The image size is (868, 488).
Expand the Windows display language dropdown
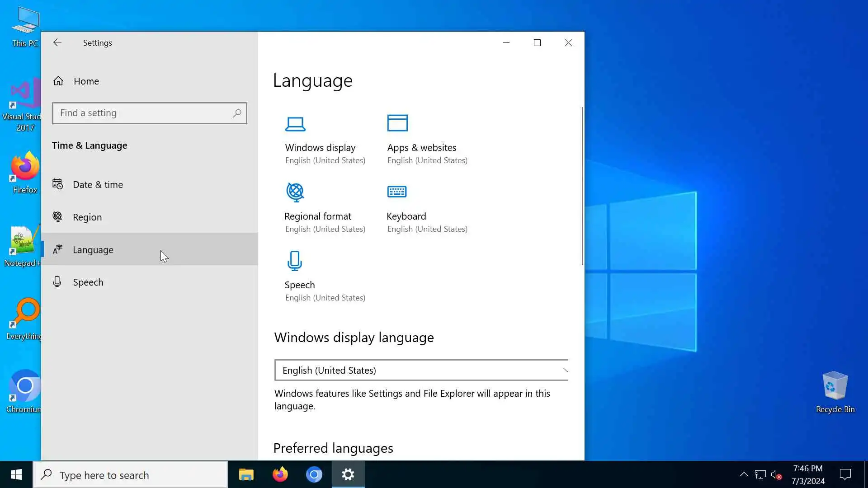[420, 370]
